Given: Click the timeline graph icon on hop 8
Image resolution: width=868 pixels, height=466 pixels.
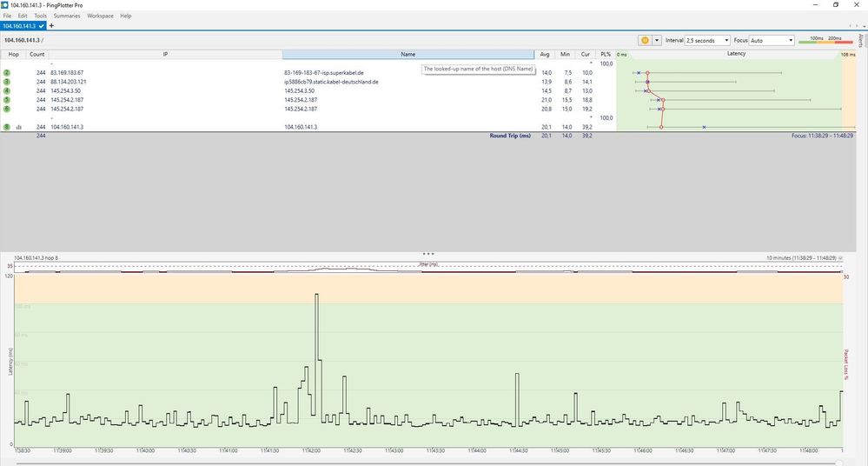Looking at the screenshot, I should (x=18, y=127).
